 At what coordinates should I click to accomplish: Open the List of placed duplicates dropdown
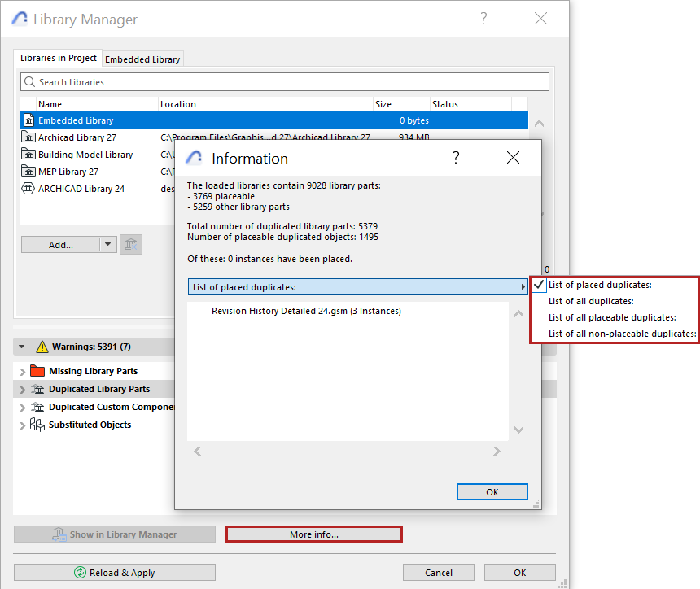pyautogui.click(x=357, y=287)
